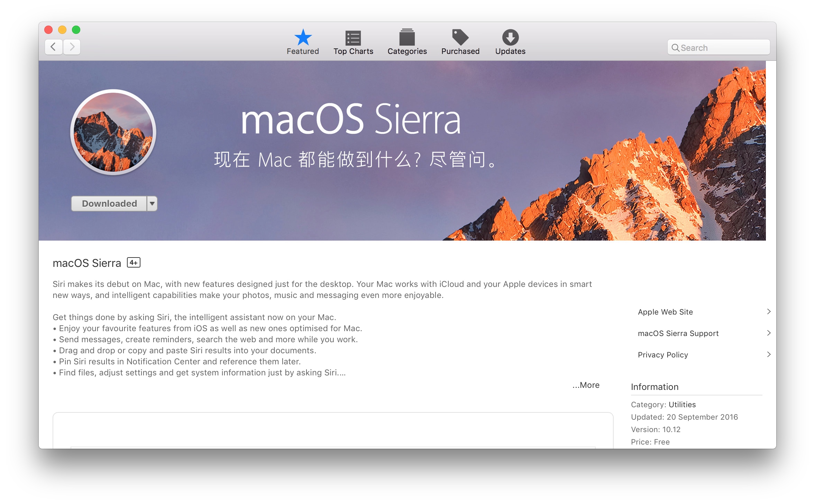
Task: Click in the Search field
Action: tap(719, 47)
